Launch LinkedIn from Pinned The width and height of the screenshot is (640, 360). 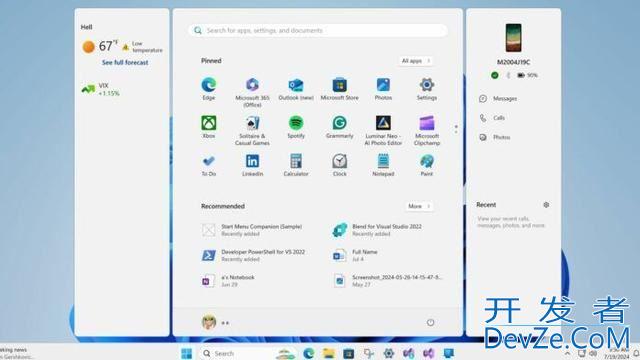(252, 165)
